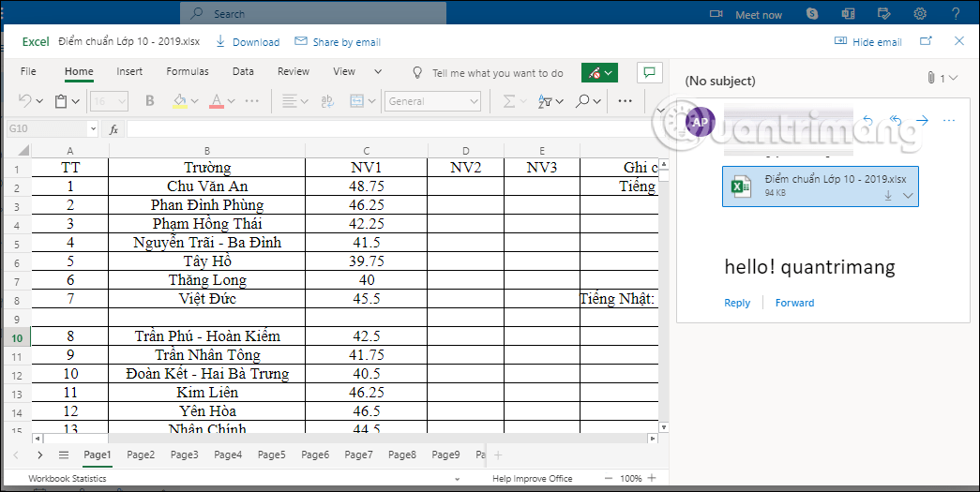Expand more ribbon tabs chevron
This screenshot has width=980, height=492.
[378, 72]
